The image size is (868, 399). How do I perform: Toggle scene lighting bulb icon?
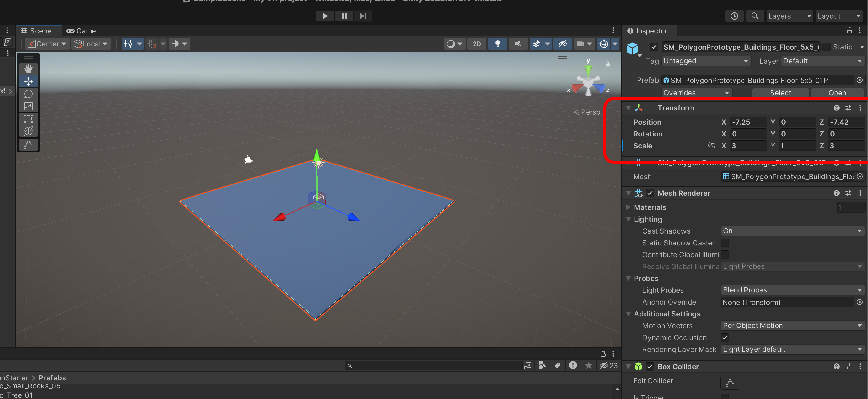[497, 44]
